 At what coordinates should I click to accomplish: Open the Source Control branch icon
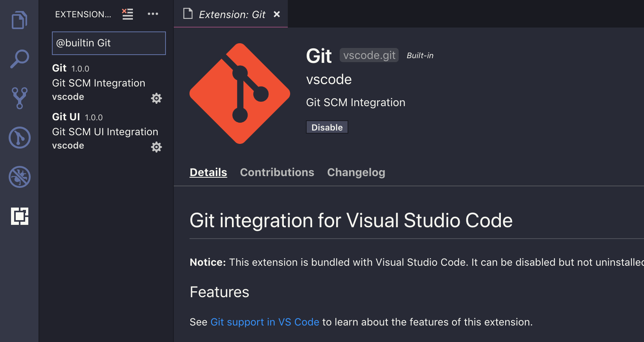click(19, 98)
